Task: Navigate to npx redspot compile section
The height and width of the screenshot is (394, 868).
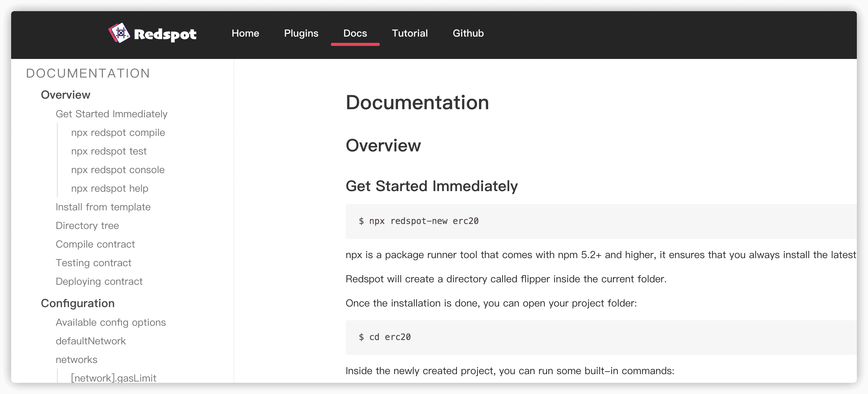Action: point(118,132)
